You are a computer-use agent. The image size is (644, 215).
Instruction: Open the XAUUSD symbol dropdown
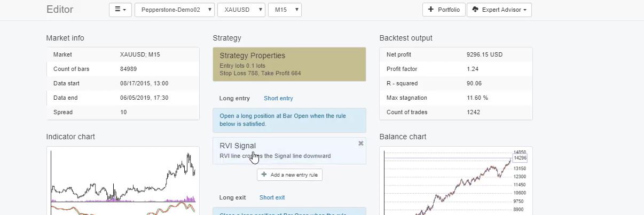point(241,10)
